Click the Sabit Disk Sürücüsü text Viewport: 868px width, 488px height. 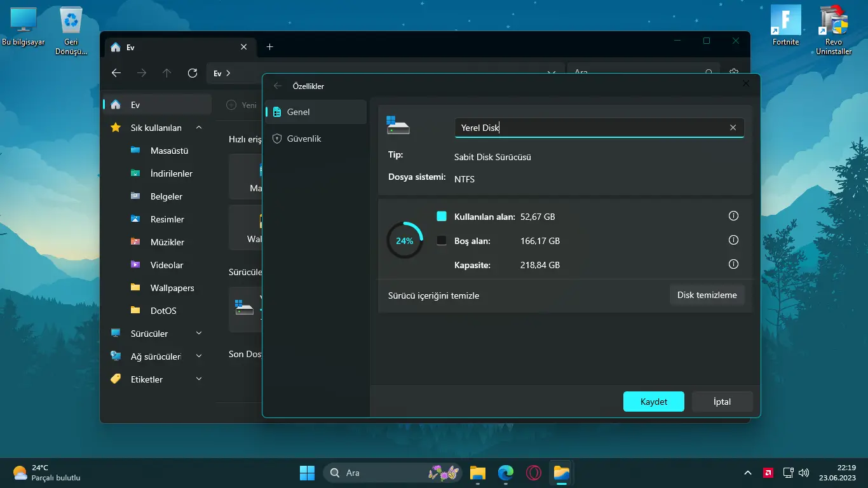[x=492, y=157]
